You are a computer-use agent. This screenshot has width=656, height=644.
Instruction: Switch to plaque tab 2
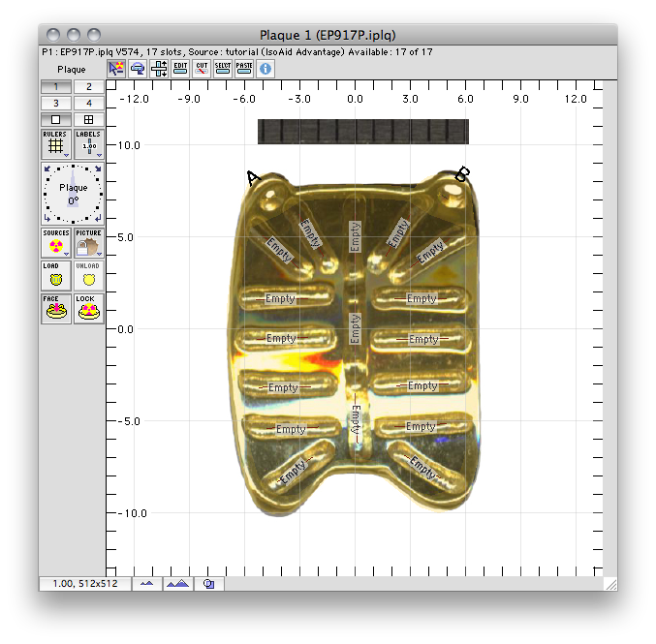89,86
